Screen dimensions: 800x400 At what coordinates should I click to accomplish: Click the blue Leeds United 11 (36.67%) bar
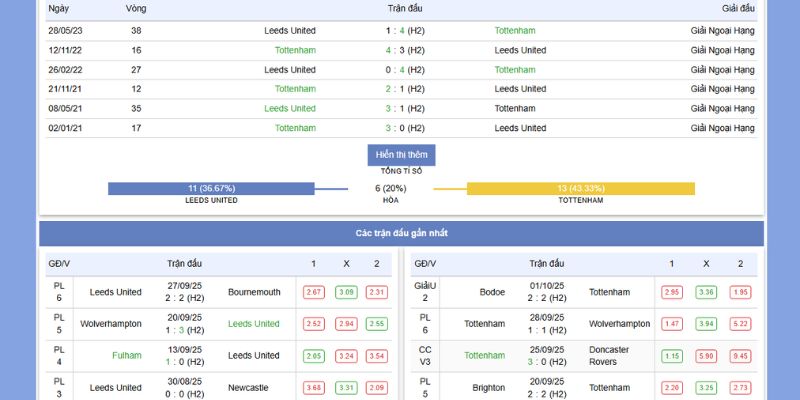click(212, 188)
